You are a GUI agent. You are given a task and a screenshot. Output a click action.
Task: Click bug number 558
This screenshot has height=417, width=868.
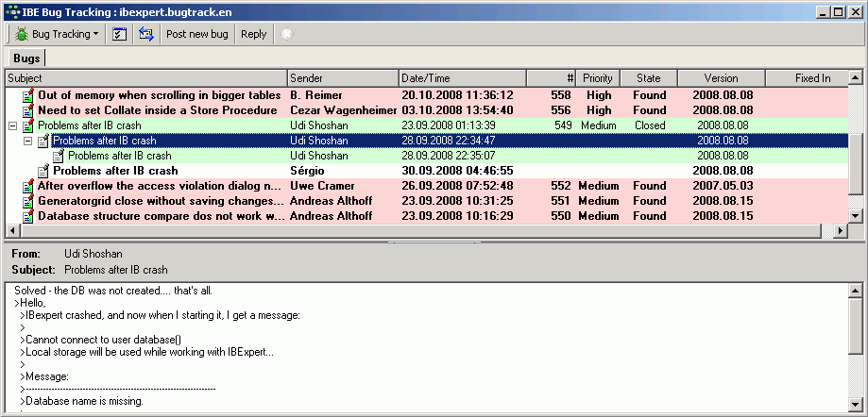coord(561,95)
